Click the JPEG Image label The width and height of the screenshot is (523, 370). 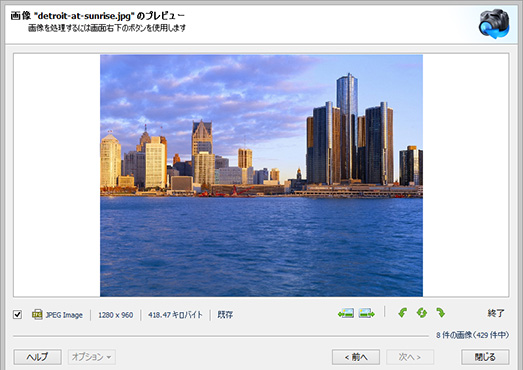coord(64,315)
